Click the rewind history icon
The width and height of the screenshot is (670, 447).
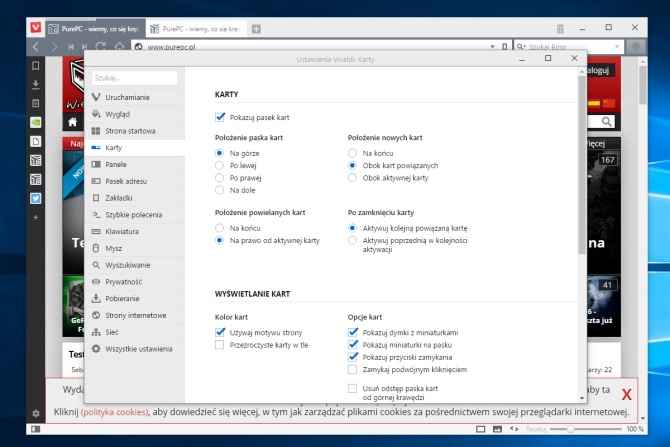click(71, 47)
